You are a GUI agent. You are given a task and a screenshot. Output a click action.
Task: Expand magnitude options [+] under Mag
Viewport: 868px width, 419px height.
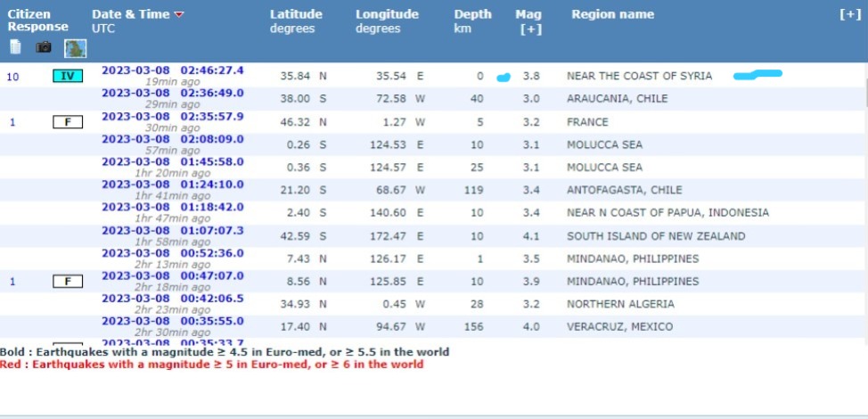tap(530, 29)
